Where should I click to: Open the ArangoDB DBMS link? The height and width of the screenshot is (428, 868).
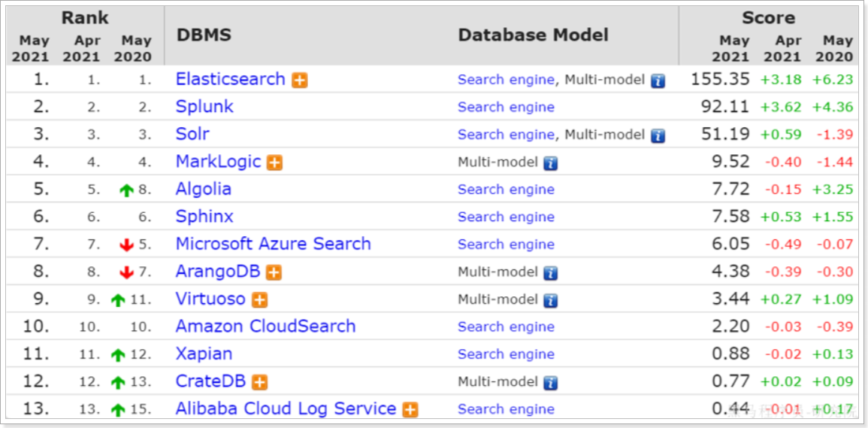coord(217,272)
